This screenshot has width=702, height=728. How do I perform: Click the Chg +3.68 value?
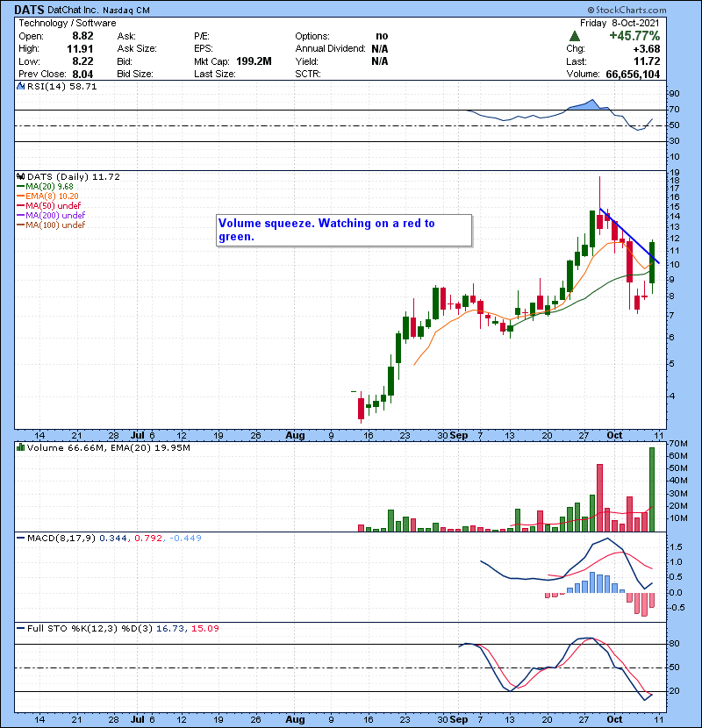(x=646, y=49)
